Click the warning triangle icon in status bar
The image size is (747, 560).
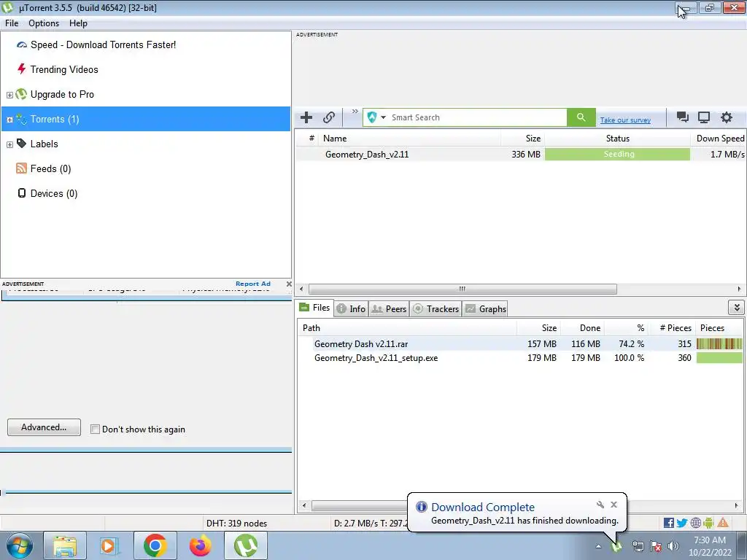[x=723, y=523]
